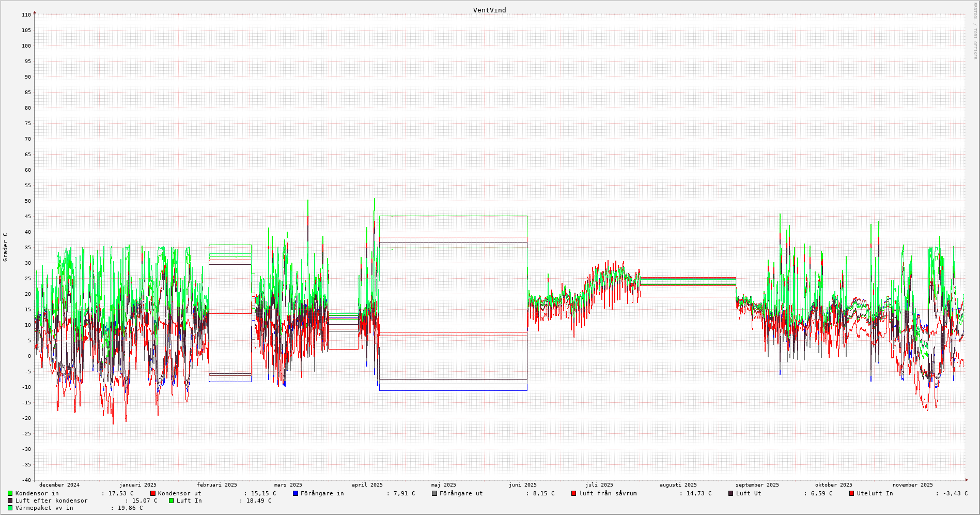The image size is (980, 515).
Task: Click the blue Förångare in legend swatch
Action: pyautogui.click(x=295, y=493)
